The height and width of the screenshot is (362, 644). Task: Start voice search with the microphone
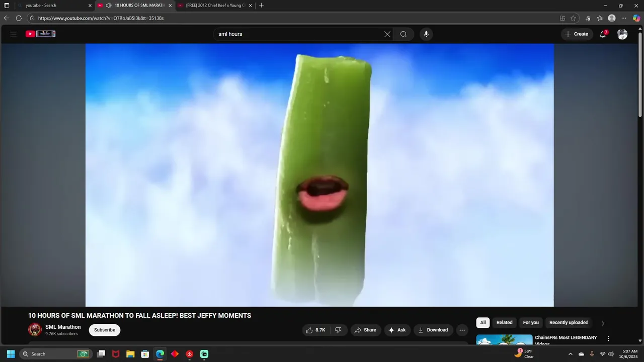[426, 34]
